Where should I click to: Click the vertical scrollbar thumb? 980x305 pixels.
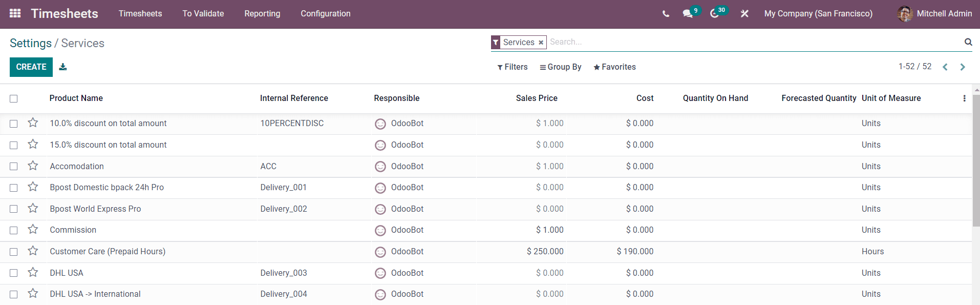coord(976,160)
